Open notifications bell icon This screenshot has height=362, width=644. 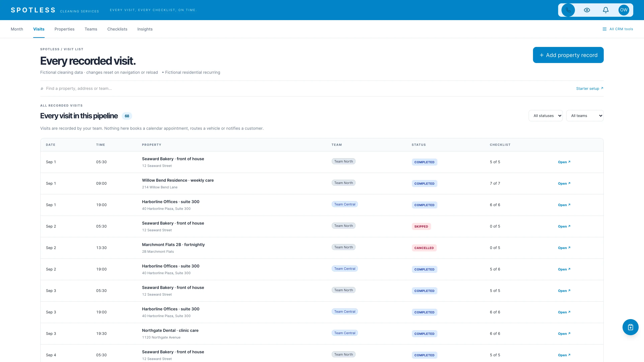(x=605, y=10)
